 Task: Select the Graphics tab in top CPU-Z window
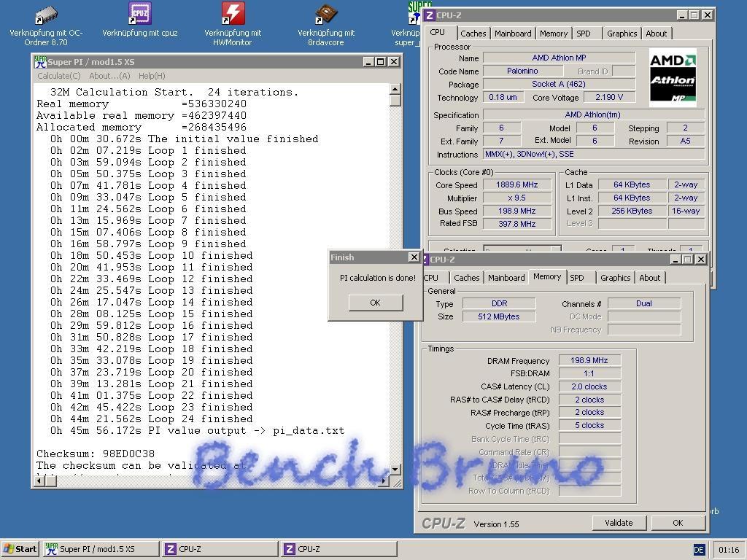pos(622,34)
